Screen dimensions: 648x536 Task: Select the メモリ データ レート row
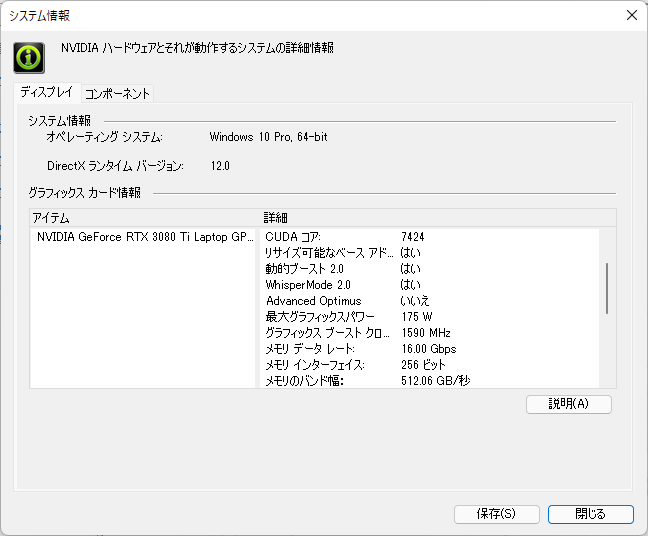point(429,349)
